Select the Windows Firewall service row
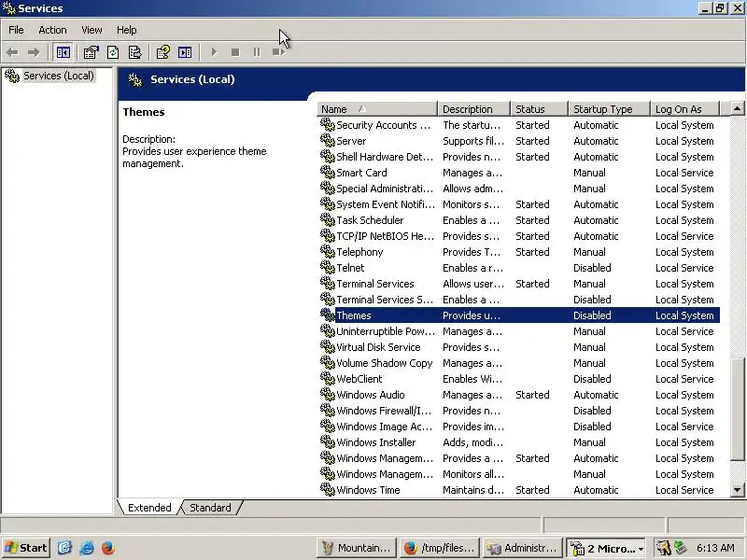 tap(519, 411)
